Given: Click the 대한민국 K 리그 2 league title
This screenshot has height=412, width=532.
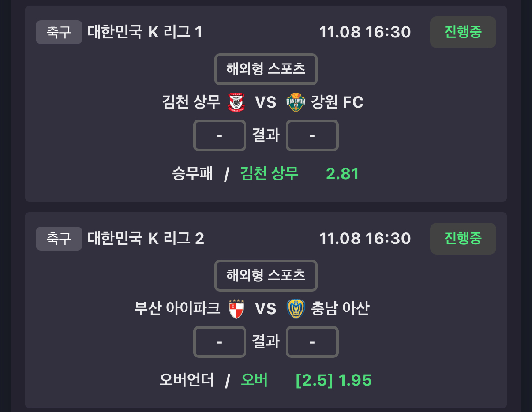Looking at the screenshot, I should coord(146,239).
